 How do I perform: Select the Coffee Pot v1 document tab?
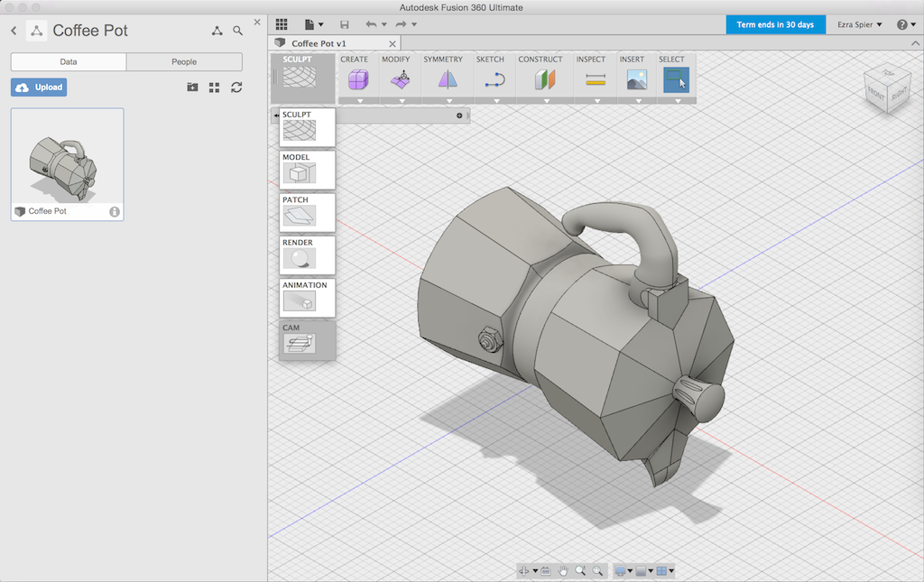[318, 43]
